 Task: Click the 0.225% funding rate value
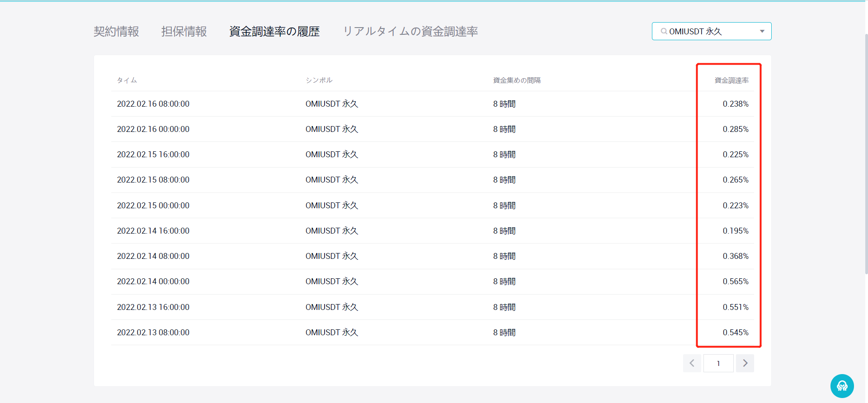(x=736, y=155)
